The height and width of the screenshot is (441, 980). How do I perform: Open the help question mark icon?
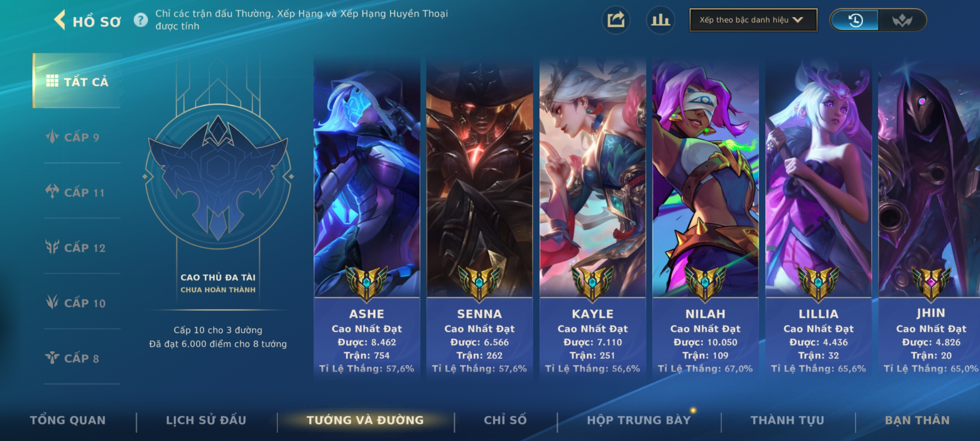[141, 20]
